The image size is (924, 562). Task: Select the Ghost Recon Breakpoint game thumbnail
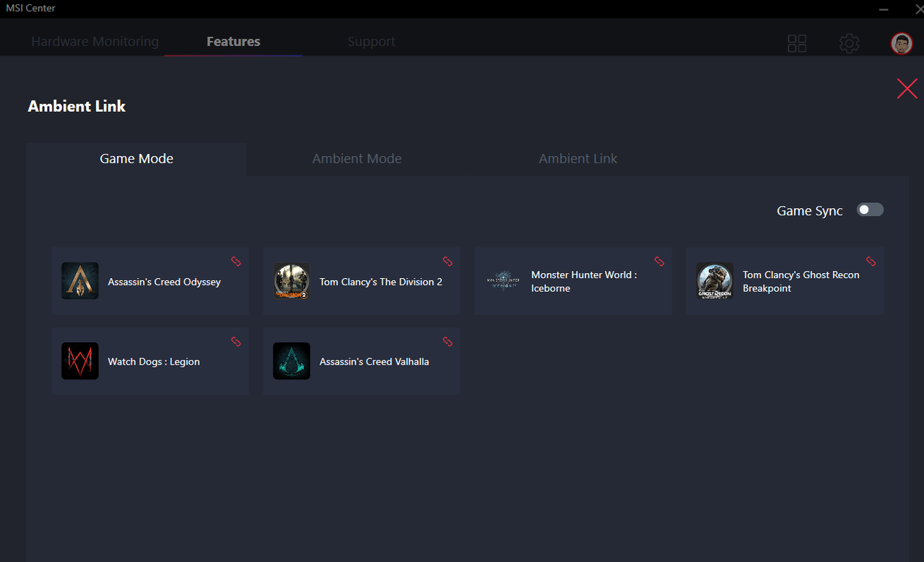point(715,281)
